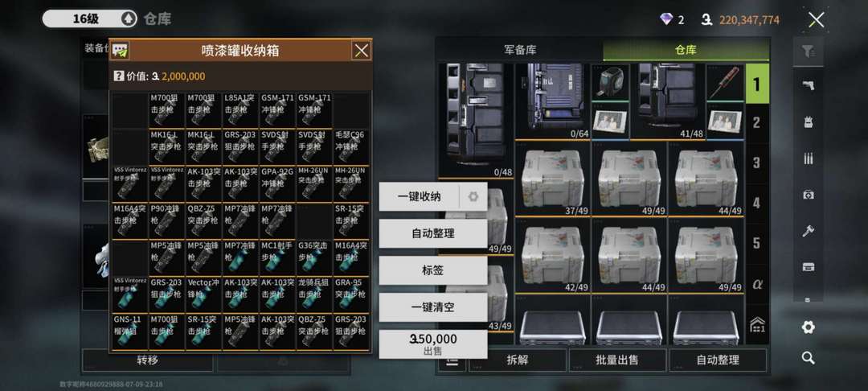Viewport: 868px width, 391px height.
Task: Click the 批量出售 button
Action: (x=617, y=360)
